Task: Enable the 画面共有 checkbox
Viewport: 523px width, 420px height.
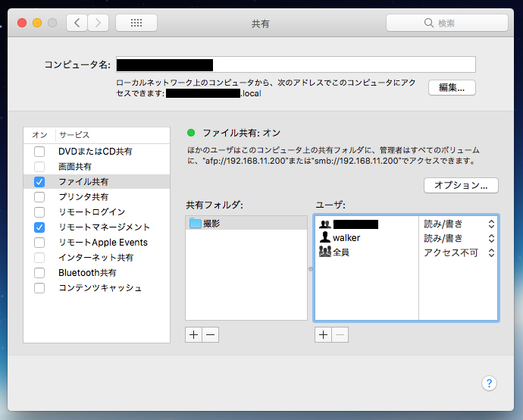Action: coord(39,167)
